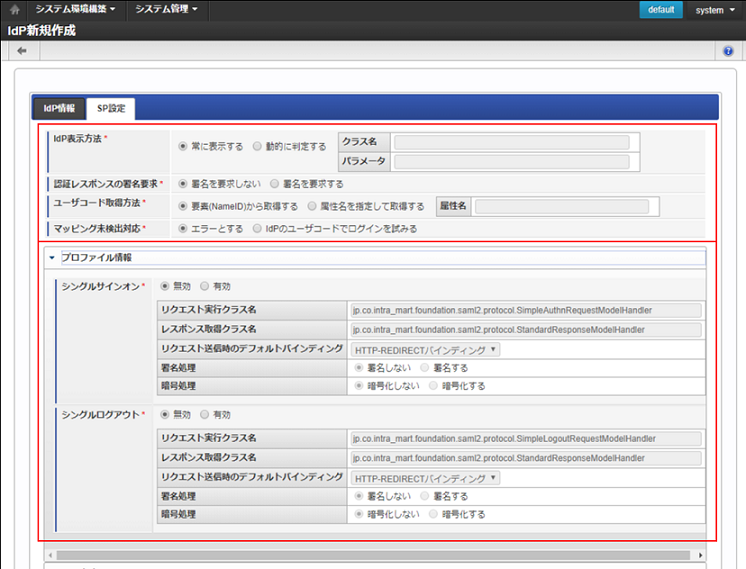The image size is (746, 569).
Task: Click the back arrow icon
Action: (21, 51)
